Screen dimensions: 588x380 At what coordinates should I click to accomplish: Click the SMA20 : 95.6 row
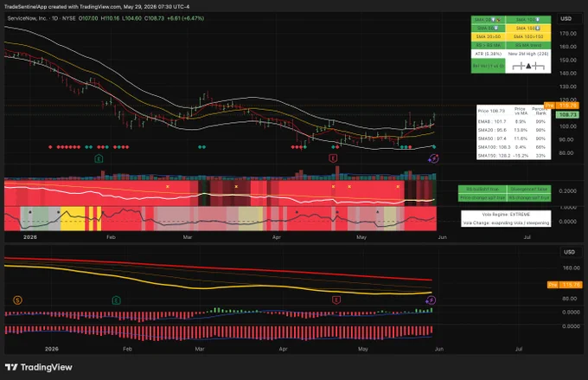click(514, 130)
